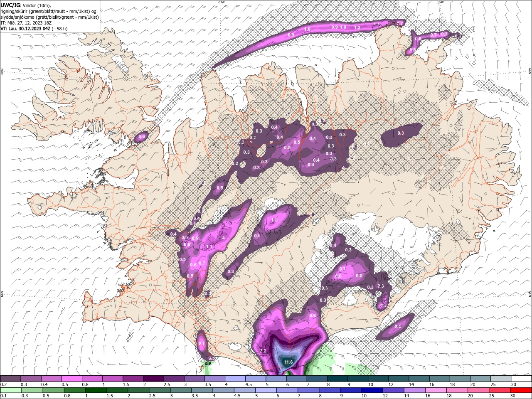
Task: Click the "0.6" label on the Westfjords snow patch
Action: pyautogui.click(x=142, y=136)
